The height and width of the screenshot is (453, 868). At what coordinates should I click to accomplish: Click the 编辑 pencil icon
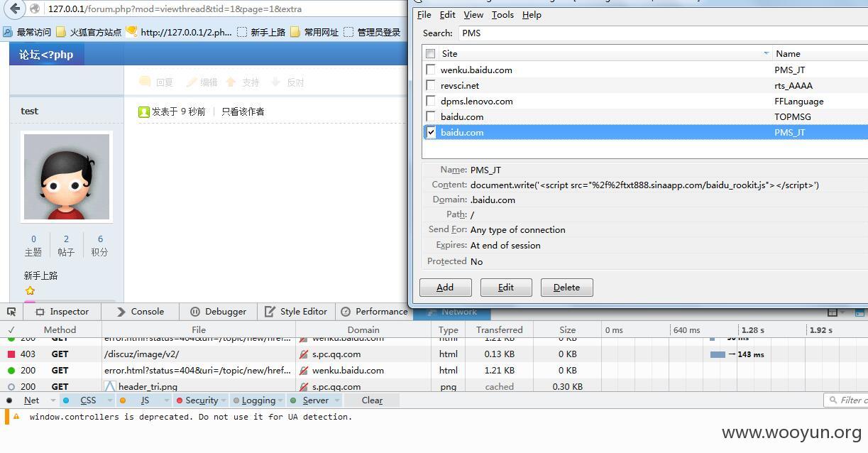[192, 82]
